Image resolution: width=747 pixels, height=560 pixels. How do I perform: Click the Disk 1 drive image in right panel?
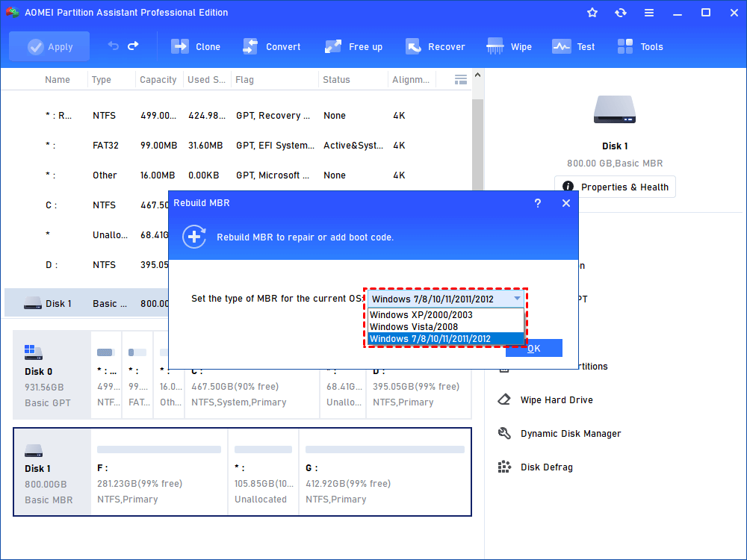point(615,110)
